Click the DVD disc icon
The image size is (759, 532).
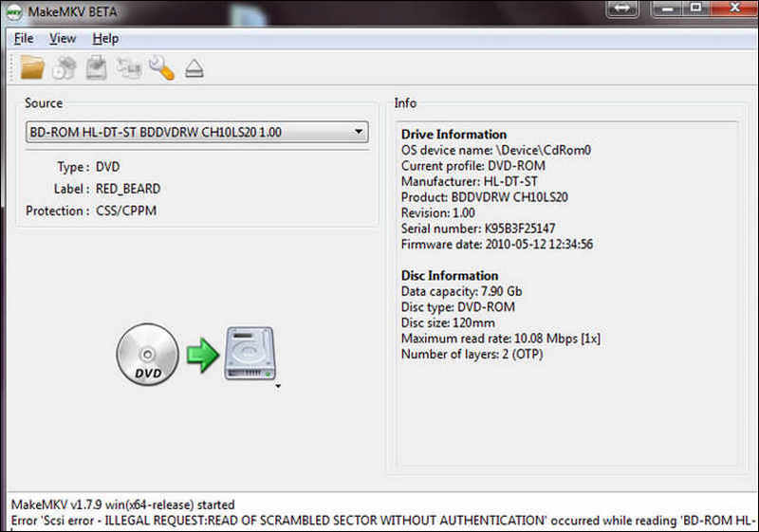(148, 354)
